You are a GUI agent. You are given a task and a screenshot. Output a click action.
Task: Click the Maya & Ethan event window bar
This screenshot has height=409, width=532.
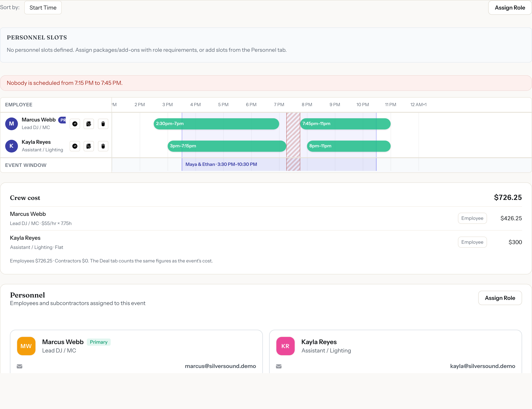click(x=279, y=164)
